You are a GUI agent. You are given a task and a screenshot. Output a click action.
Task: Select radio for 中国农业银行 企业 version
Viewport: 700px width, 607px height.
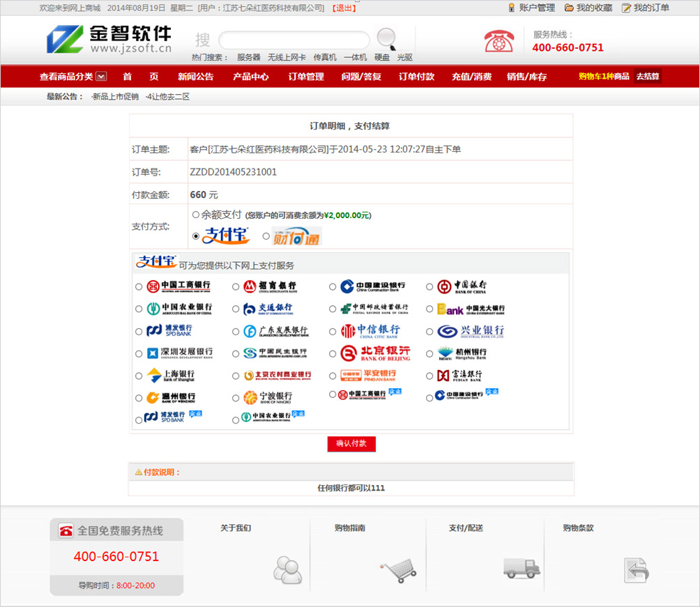coord(236,420)
